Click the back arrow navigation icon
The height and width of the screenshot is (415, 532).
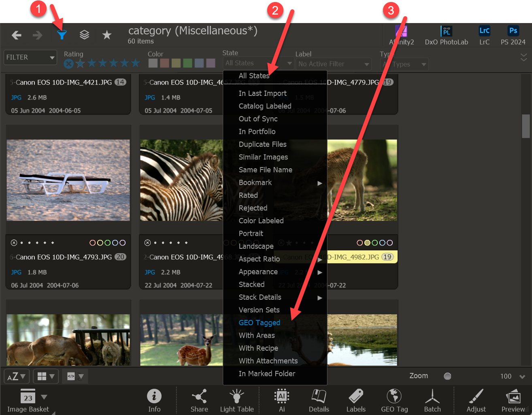[x=17, y=35]
